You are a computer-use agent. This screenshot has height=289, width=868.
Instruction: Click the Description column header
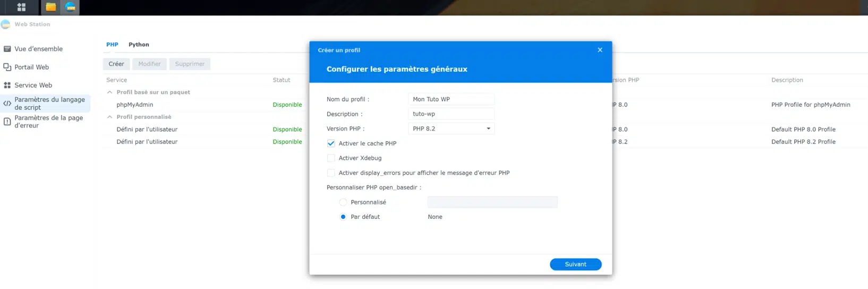pos(787,80)
